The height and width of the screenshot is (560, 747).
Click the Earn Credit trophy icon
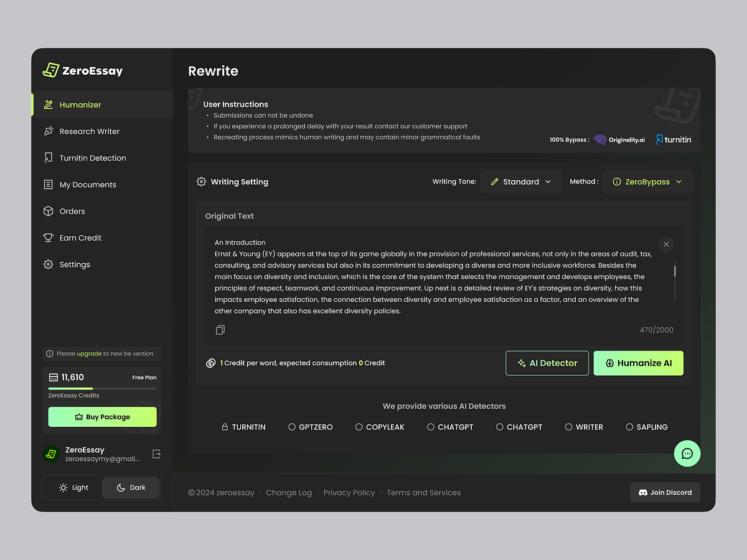tap(48, 238)
